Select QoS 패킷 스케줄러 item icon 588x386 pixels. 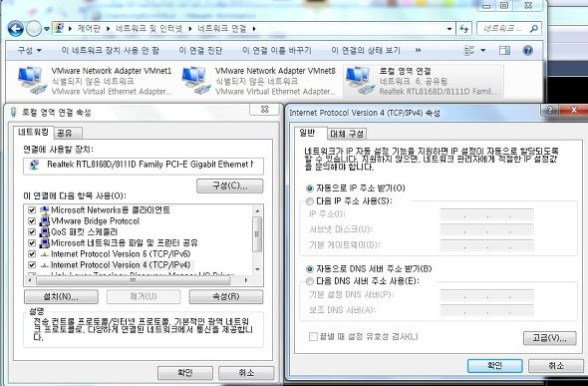coord(45,232)
